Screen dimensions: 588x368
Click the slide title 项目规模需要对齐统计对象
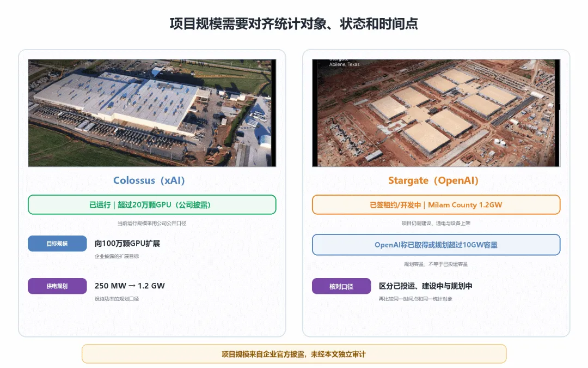(293, 23)
